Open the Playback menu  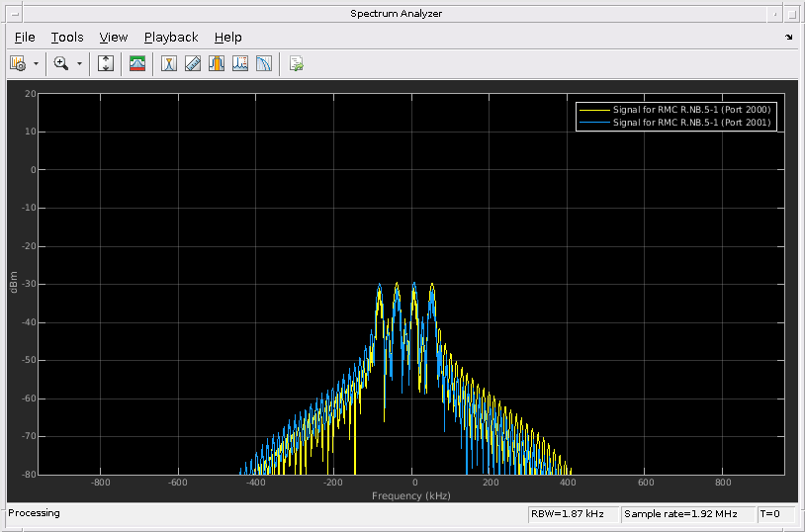(x=171, y=37)
